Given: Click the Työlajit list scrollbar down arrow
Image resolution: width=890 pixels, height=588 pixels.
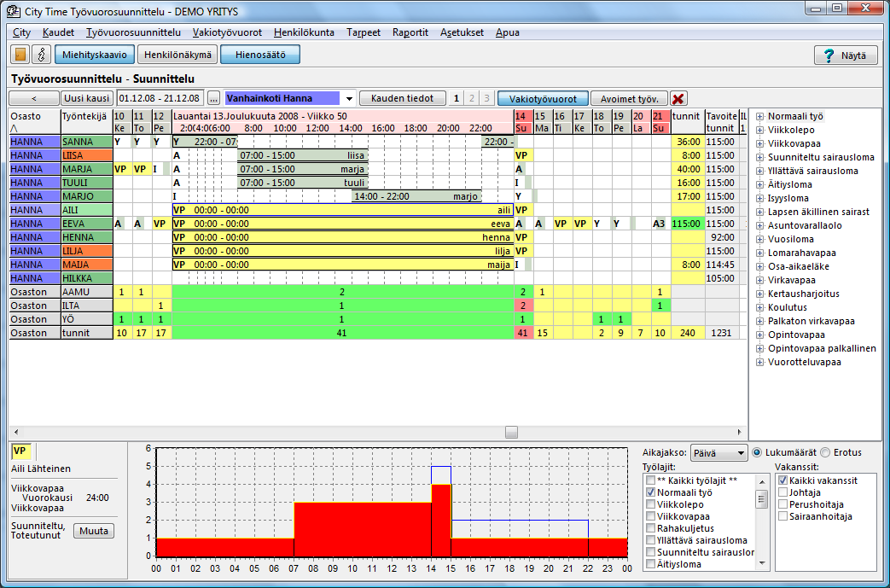Looking at the screenshot, I should point(762,564).
